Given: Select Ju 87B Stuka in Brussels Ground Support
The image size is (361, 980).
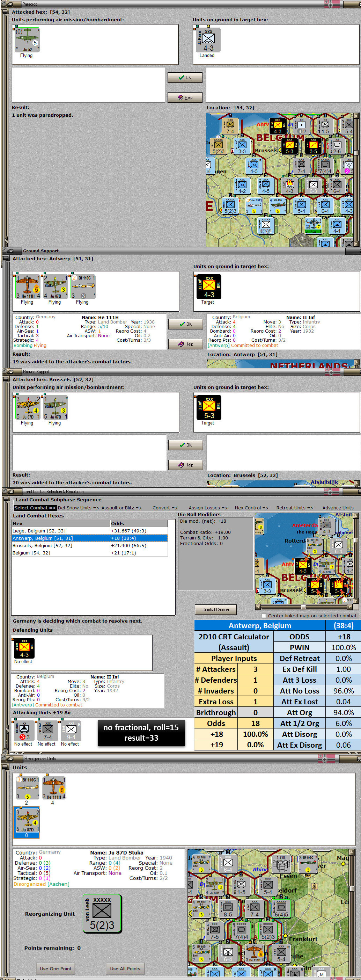Looking at the screenshot, I should [55, 407].
